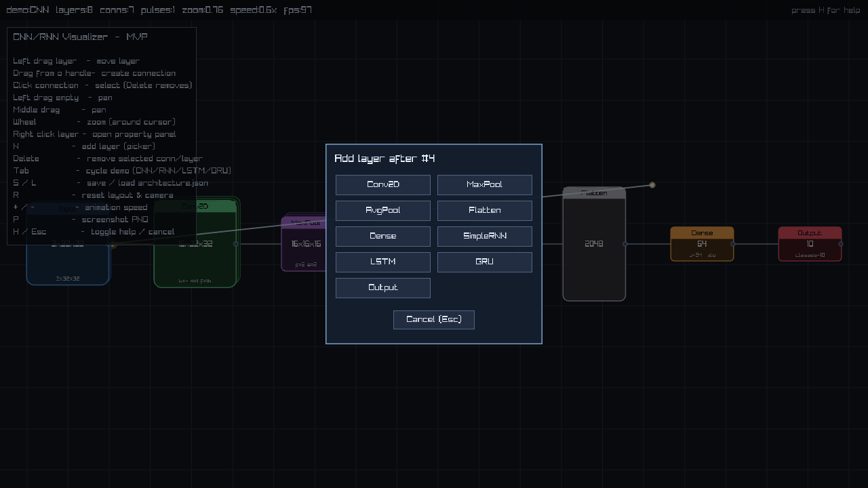Screen dimensions: 868x488
Task: Choose Conv2D in the add layer dialog
Action: [x=383, y=185]
